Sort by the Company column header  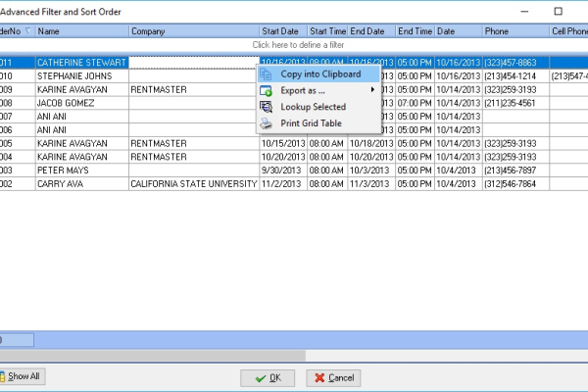(x=193, y=31)
